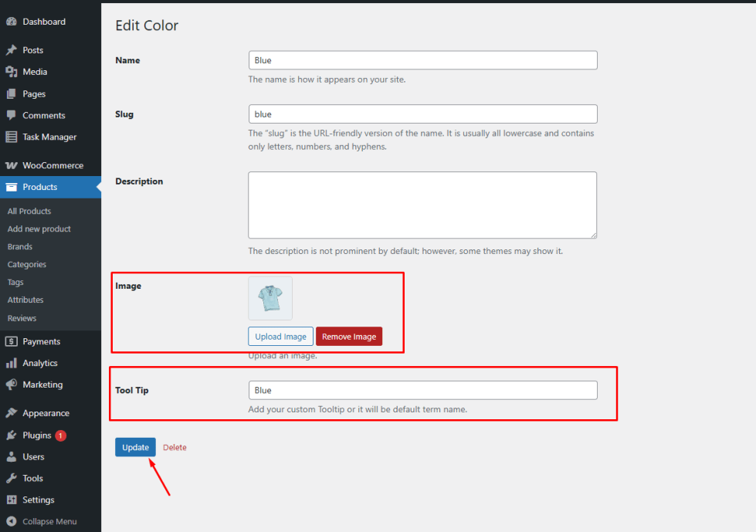The width and height of the screenshot is (756, 532).
Task: Focus the Name input field
Action: click(423, 60)
